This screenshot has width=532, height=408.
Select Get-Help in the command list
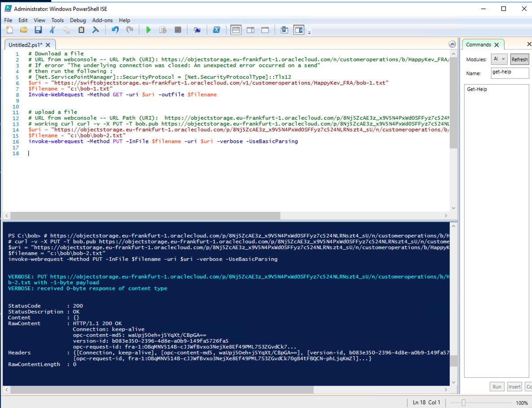[477, 90]
